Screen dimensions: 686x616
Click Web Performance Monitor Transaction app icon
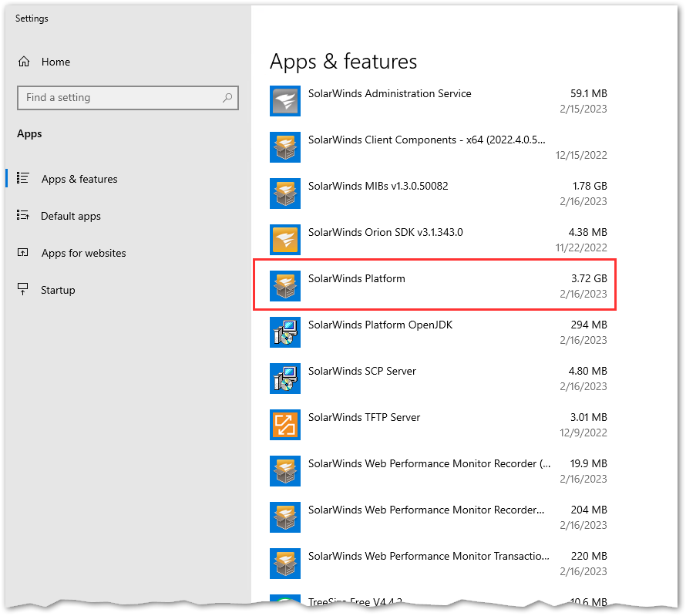click(285, 564)
